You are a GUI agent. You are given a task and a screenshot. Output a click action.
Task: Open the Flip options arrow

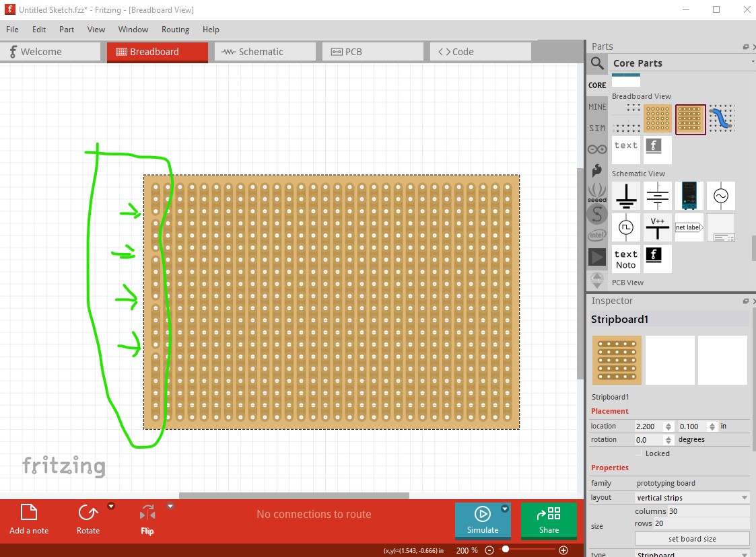[x=170, y=506]
